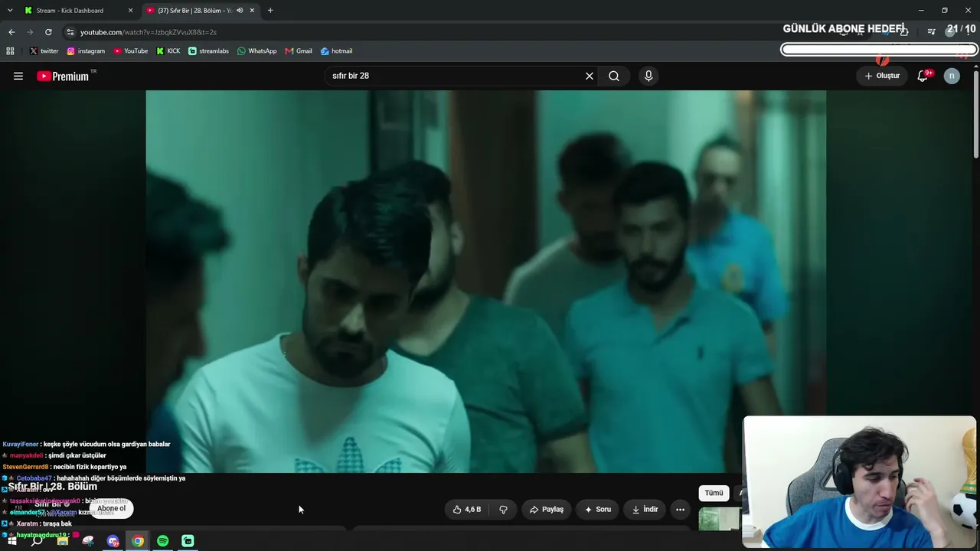The width and height of the screenshot is (980, 551).
Task: Open the YouTube guide hamburger menu
Action: pyautogui.click(x=18, y=76)
